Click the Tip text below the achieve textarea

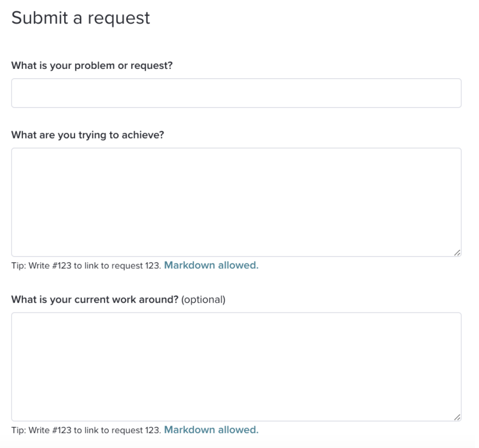[x=86, y=265]
